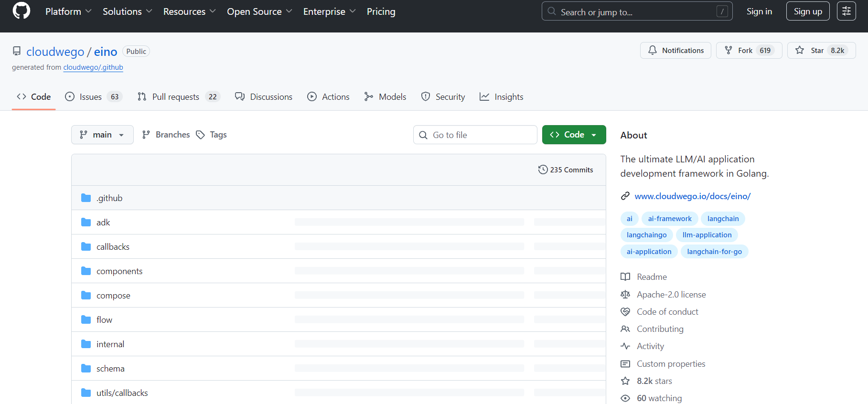Expand the Open Source menu
Screen dimensions: 868x404
pos(259,11)
